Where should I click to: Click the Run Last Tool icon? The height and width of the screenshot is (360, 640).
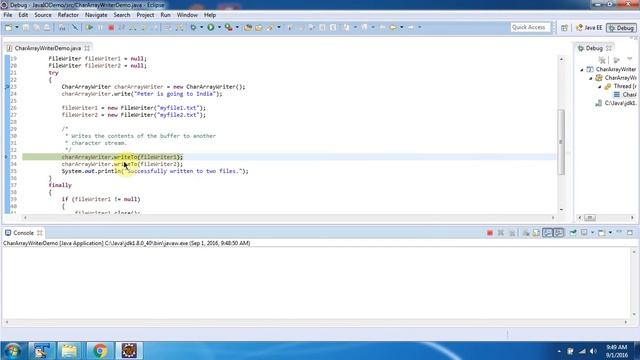[229, 27]
